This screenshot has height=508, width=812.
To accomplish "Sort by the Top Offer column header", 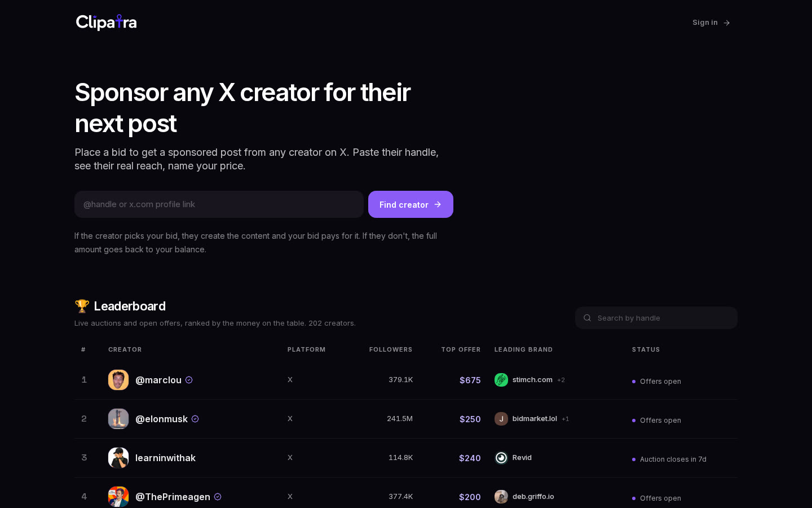I will tap(461, 349).
